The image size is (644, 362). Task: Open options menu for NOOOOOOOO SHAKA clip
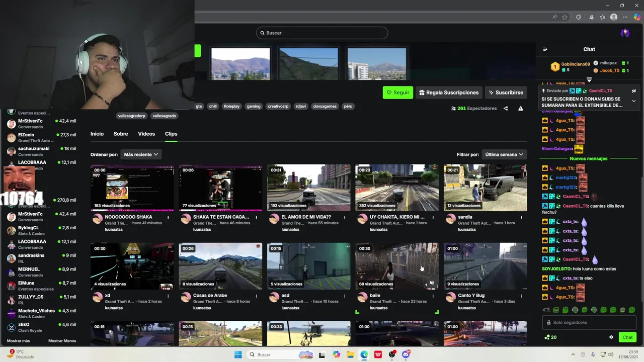coord(168,218)
